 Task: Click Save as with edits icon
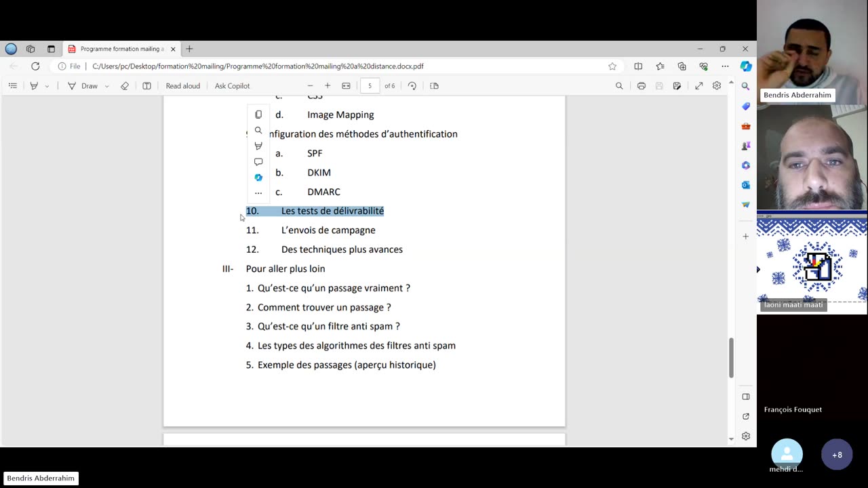click(x=677, y=86)
